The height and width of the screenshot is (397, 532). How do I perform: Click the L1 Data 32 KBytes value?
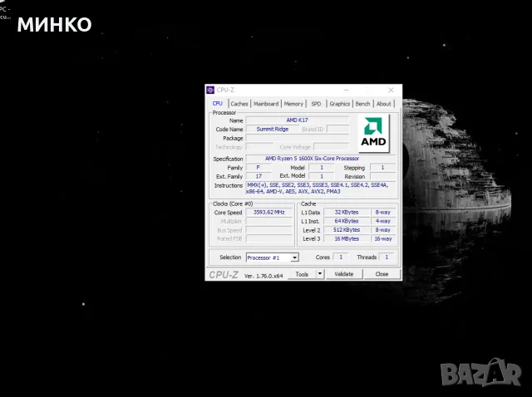coord(347,213)
